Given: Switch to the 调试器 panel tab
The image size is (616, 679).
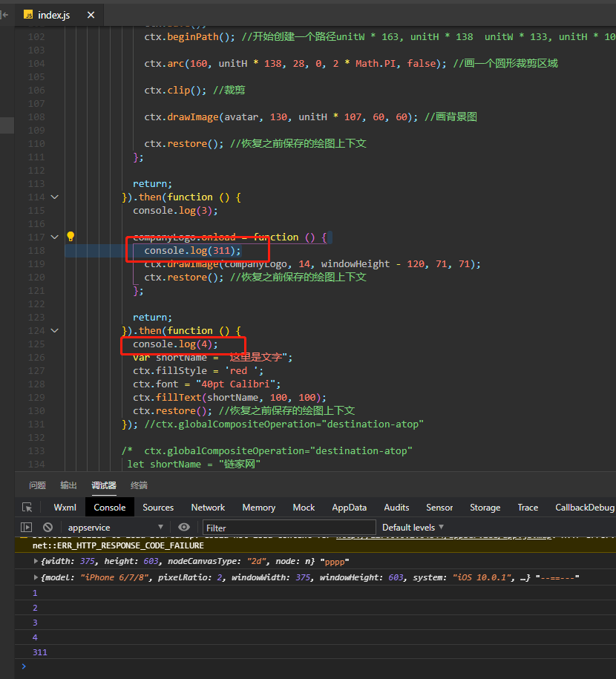Looking at the screenshot, I should 104,485.
